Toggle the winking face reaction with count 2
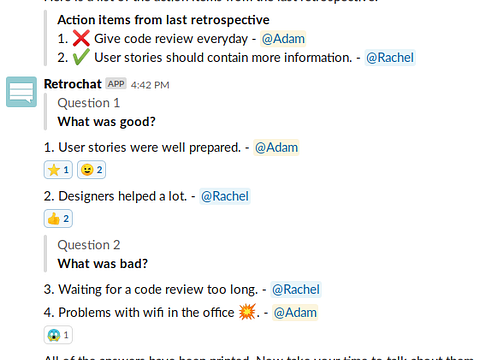The height and width of the screenshot is (360, 480). click(x=91, y=170)
